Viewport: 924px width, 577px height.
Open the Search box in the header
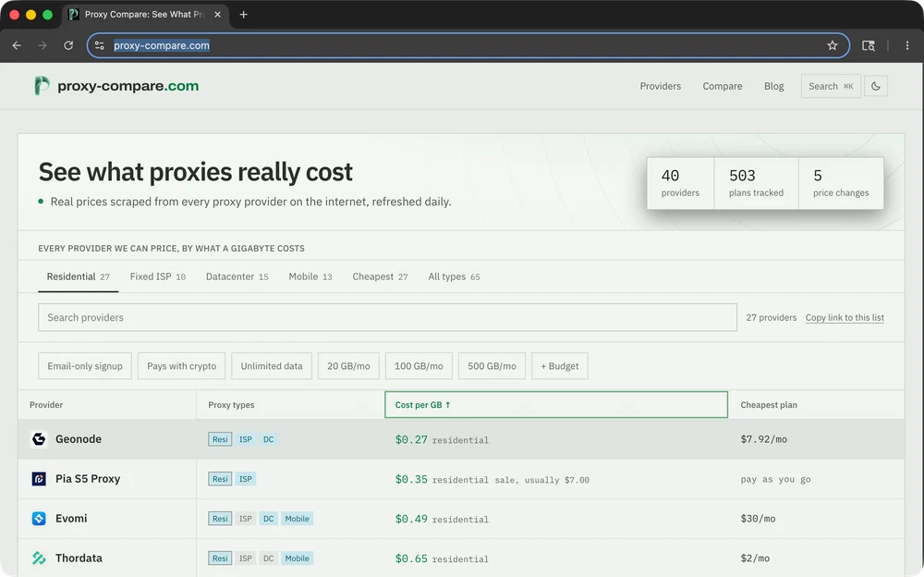tap(831, 86)
